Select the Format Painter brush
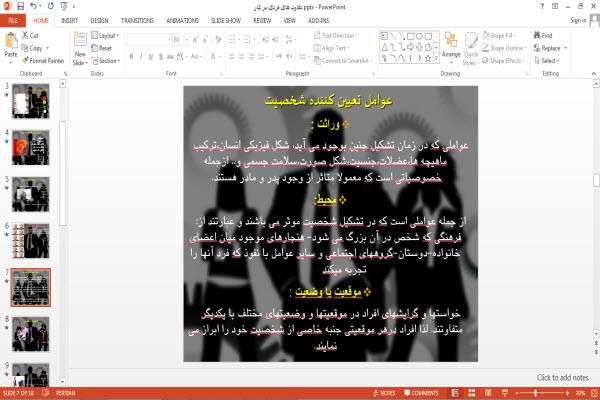 point(25,60)
